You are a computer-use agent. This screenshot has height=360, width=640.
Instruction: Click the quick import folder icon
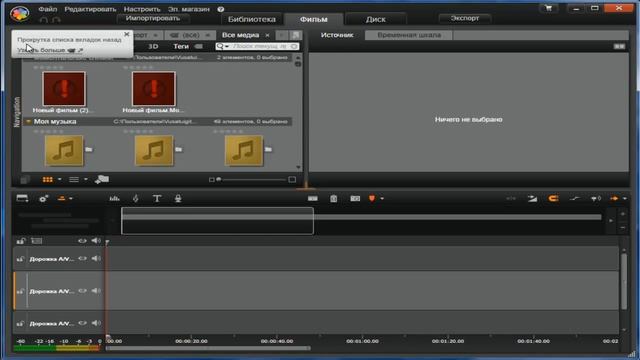pyautogui.click(x=102, y=179)
